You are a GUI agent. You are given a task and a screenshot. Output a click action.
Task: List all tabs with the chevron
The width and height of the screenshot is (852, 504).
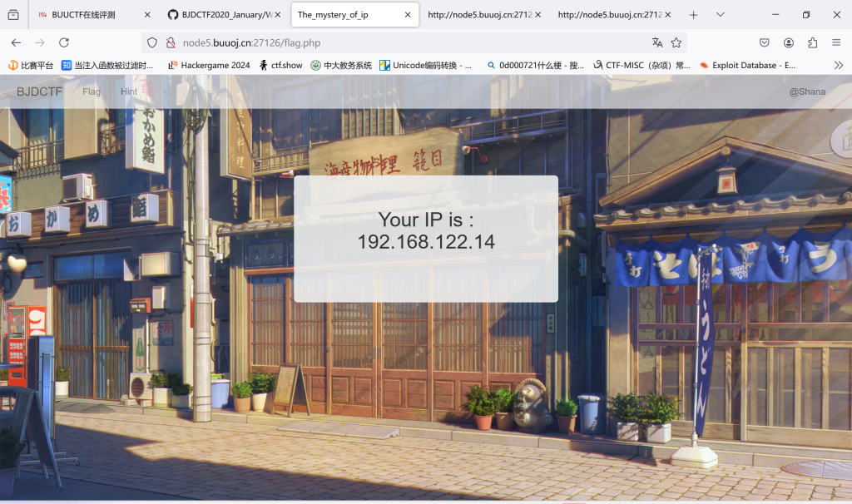click(x=720, y=15)
